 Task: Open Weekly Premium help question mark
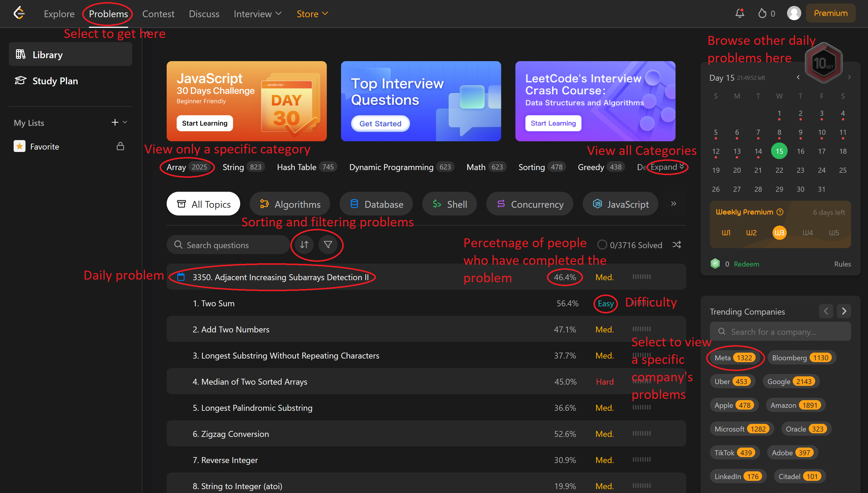tap(780, 212)
